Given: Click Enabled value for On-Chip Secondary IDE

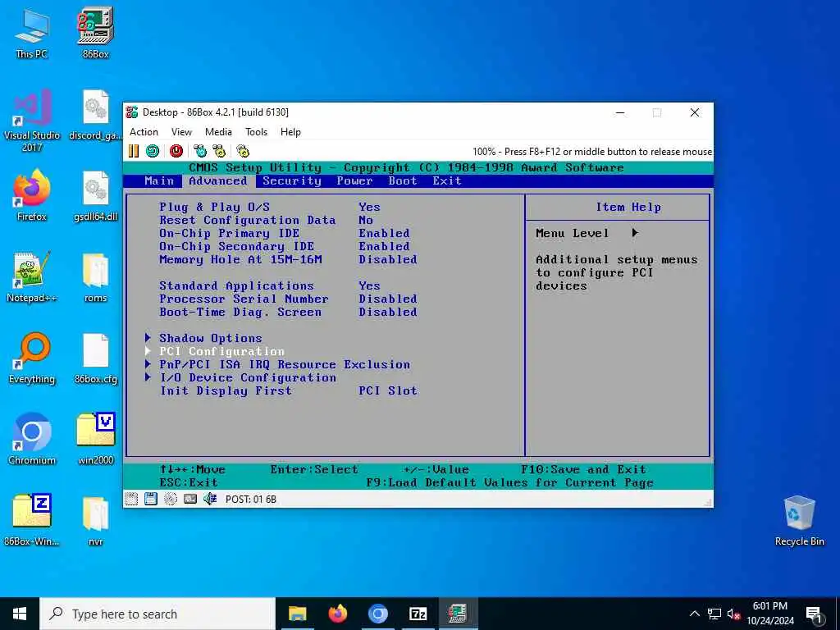Looking at the screenshot, I should point(384,246).
